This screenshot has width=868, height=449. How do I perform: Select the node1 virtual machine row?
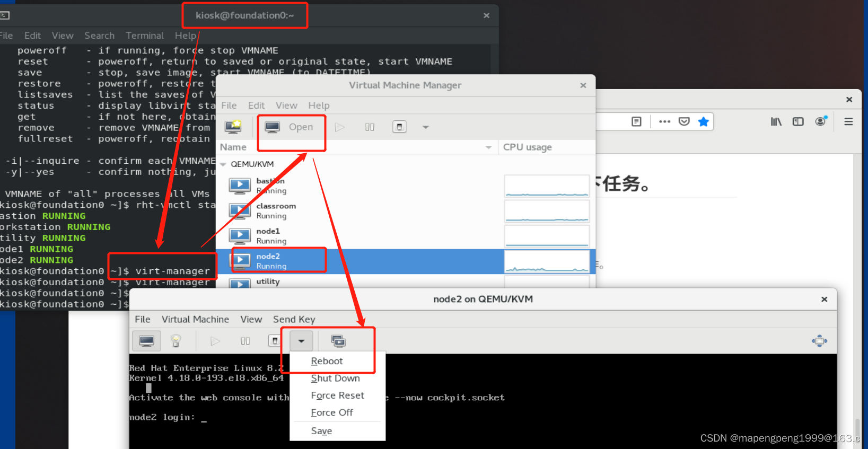pos(406,236)
